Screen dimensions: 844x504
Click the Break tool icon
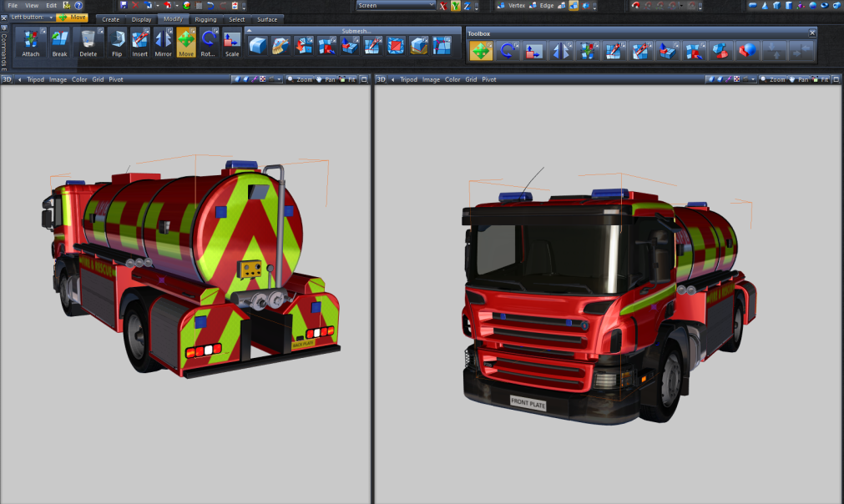[59, 43]
